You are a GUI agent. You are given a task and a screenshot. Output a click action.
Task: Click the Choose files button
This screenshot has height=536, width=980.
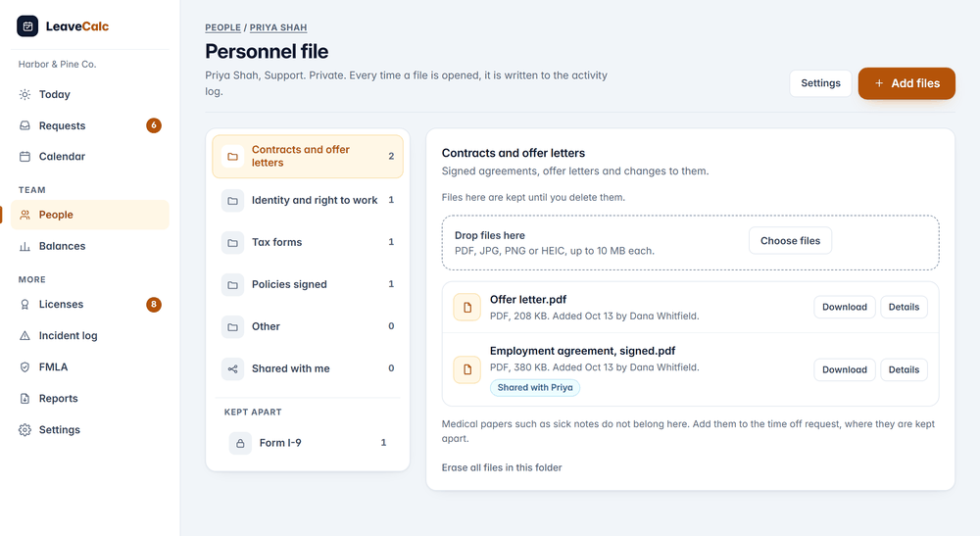[x=790, y=240]
